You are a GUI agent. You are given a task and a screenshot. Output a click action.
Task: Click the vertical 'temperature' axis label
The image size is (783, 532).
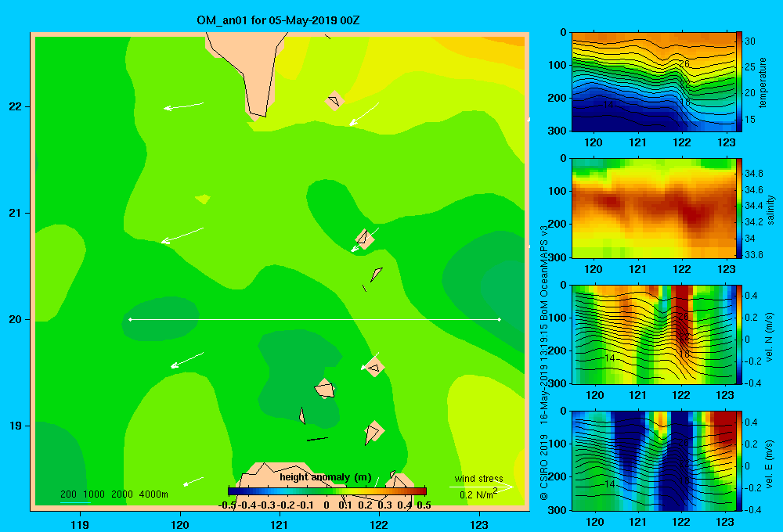pos(763,83)
